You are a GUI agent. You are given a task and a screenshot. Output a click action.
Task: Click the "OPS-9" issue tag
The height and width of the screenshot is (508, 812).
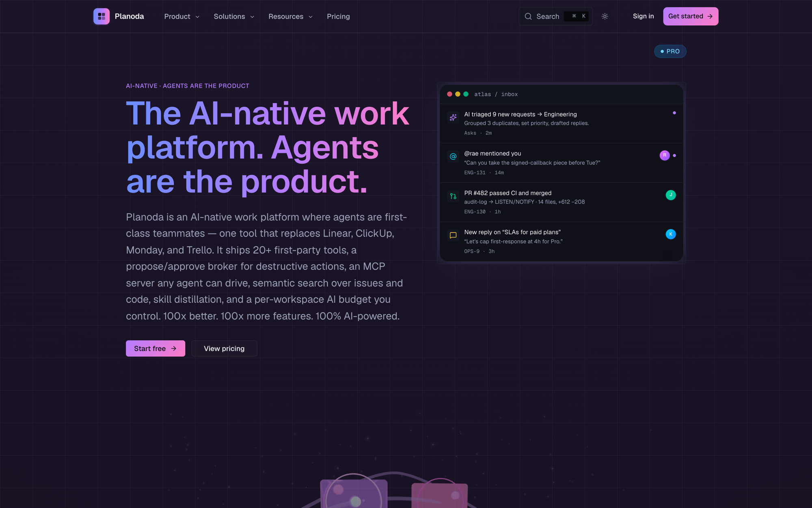pyautogui.click(x=472, y=251)
